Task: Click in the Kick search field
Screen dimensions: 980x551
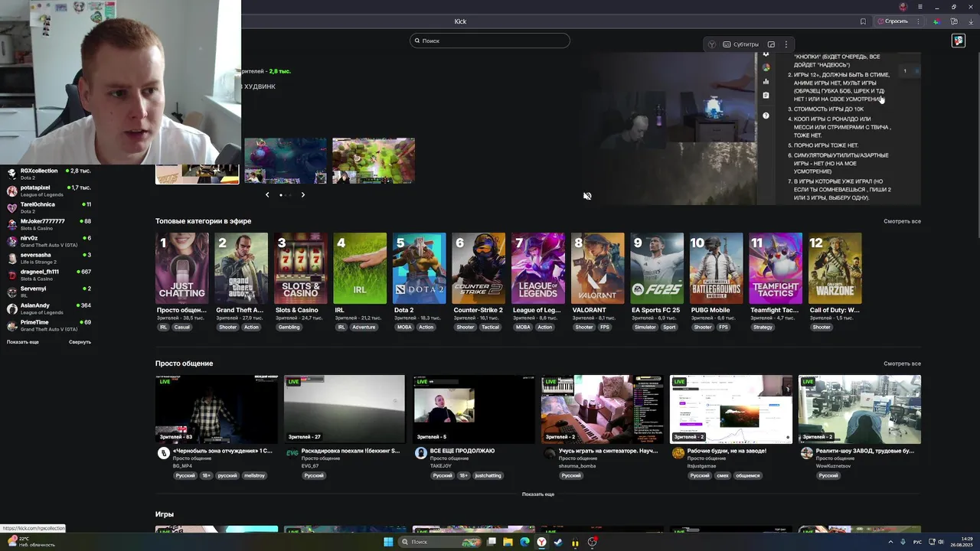Action: pos(490,41)
